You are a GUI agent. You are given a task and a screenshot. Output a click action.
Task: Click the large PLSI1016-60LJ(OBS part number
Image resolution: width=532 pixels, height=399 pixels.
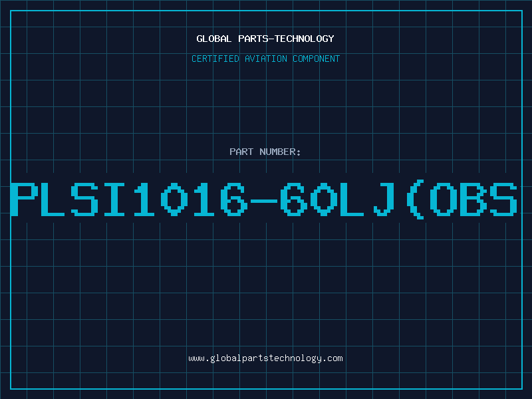264,199
